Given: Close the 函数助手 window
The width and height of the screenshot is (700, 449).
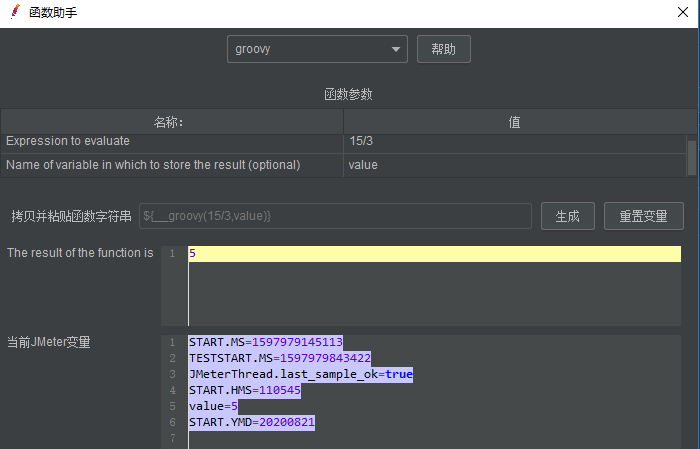Looking at the screenshot, I should (683, 12).
